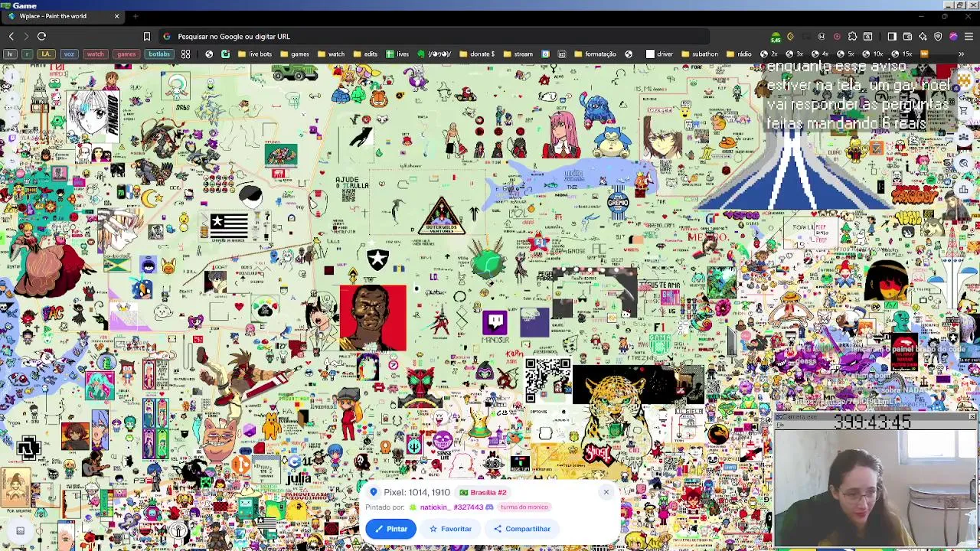Toggle the browser sidebar panel icon
Viewport: 980px width, 551px height.
pyautogui.click(x=892, y=36)
